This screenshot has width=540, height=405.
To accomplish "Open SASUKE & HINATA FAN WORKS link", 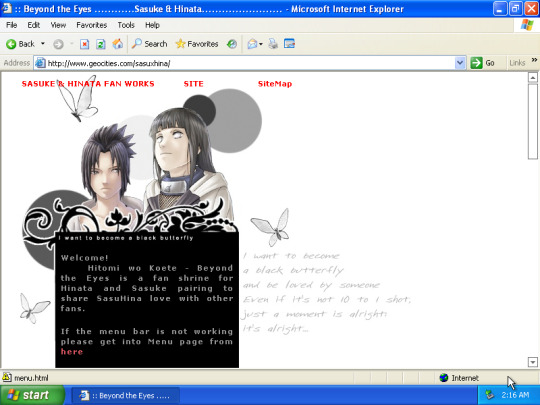I will (x=88, y=84).
